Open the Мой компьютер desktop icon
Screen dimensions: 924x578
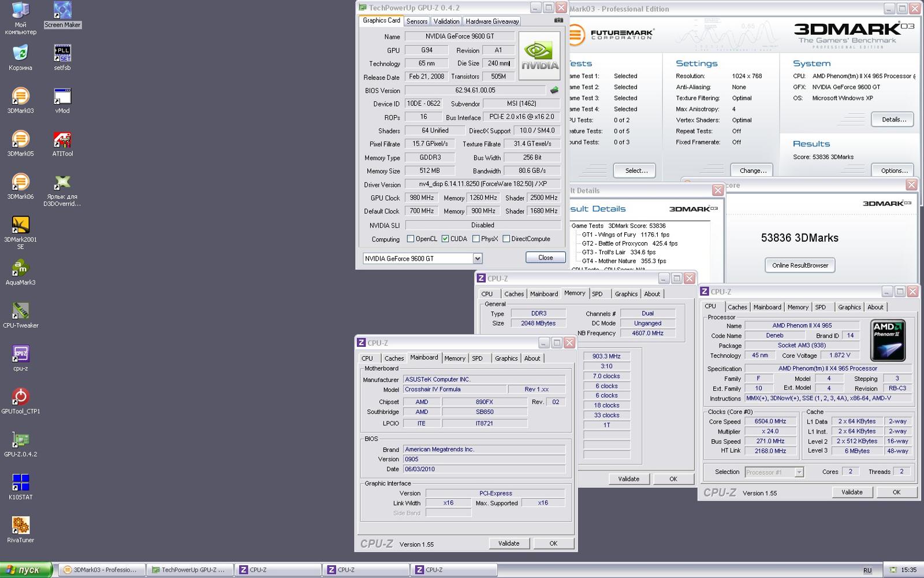pyautogui.click(x=21, y=18)
